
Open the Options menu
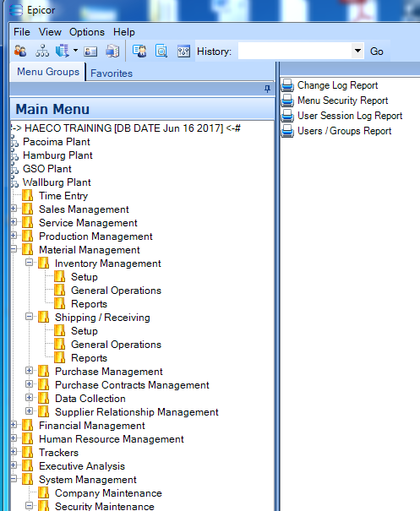click(87, 32)
